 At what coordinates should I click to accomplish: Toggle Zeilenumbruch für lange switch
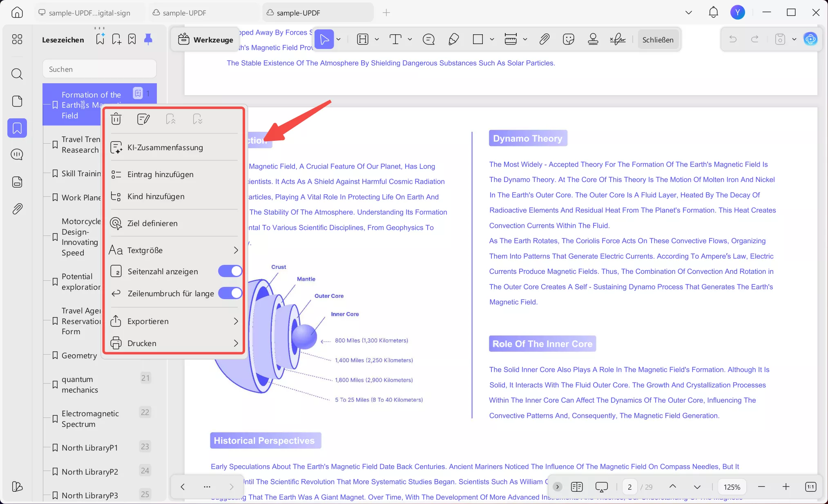pos(230,293)
